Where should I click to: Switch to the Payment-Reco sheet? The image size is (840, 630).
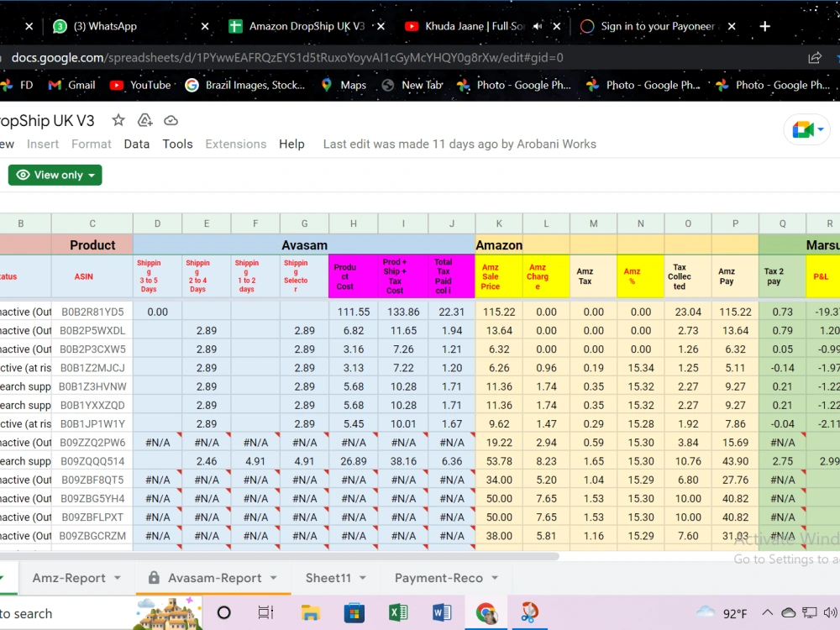(x=438, y=578)
